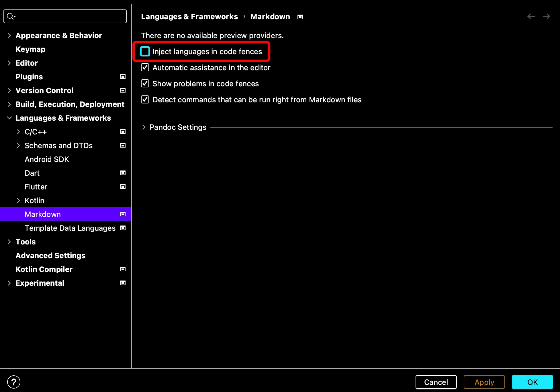Enable Inject languages in code fences
This screenshot has width=560, height=392.
pos(145,52)
